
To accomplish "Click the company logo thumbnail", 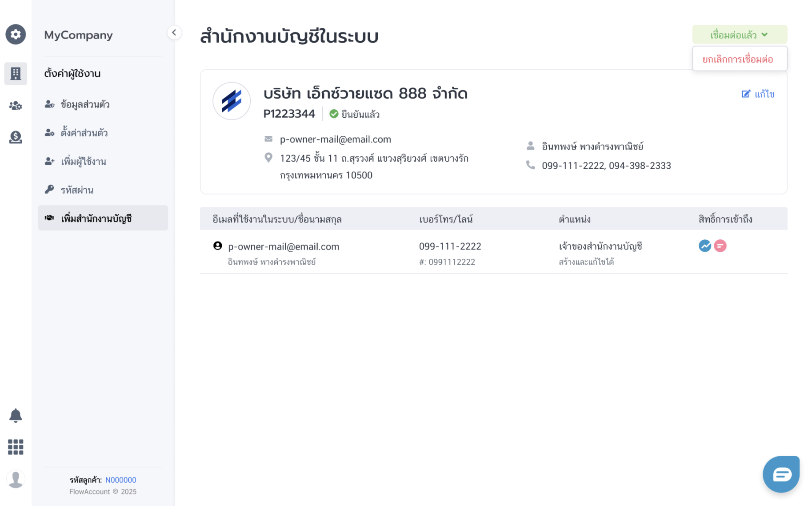I will (x=231, y=101).
